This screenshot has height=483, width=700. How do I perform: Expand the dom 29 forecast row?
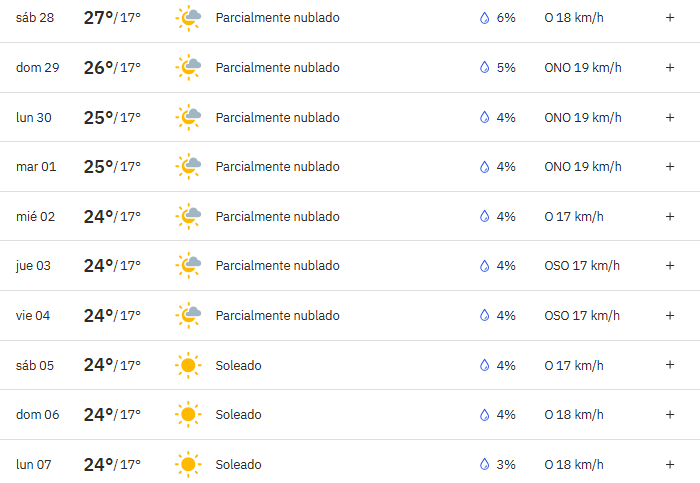pos(670,67)
